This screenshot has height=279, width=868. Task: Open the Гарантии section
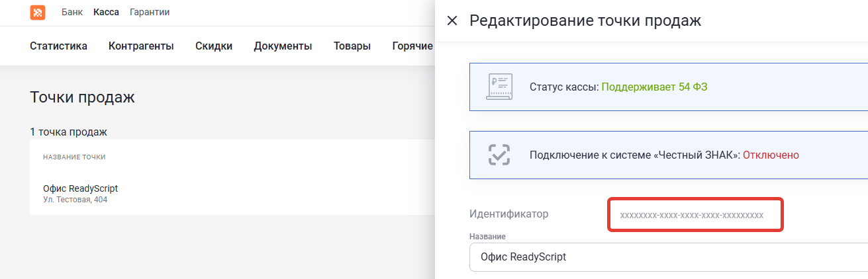150,12
